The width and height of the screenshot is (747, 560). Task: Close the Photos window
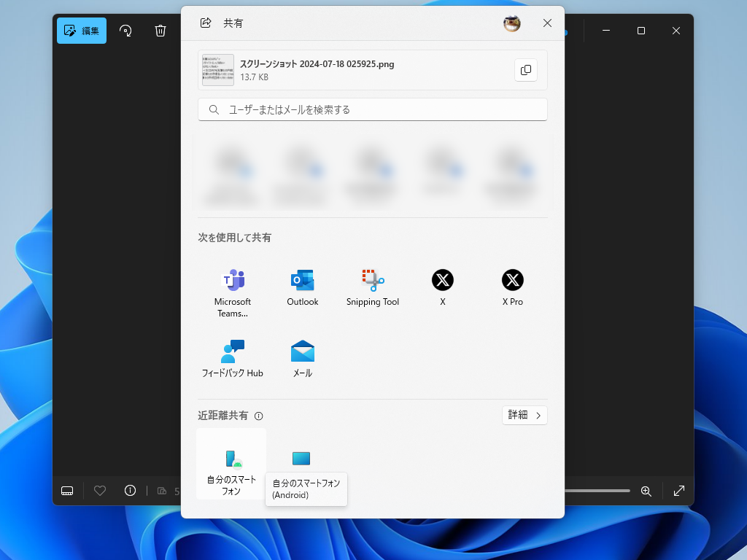676,31
